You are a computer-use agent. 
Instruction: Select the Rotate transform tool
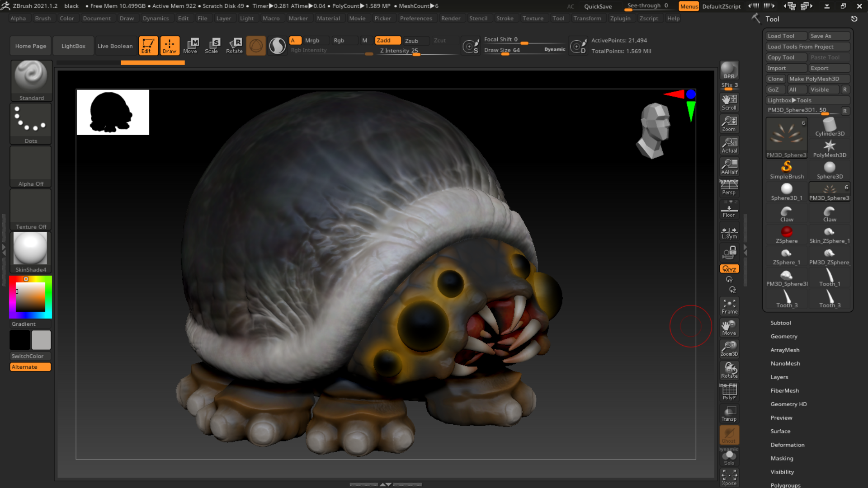pos(234,46)
